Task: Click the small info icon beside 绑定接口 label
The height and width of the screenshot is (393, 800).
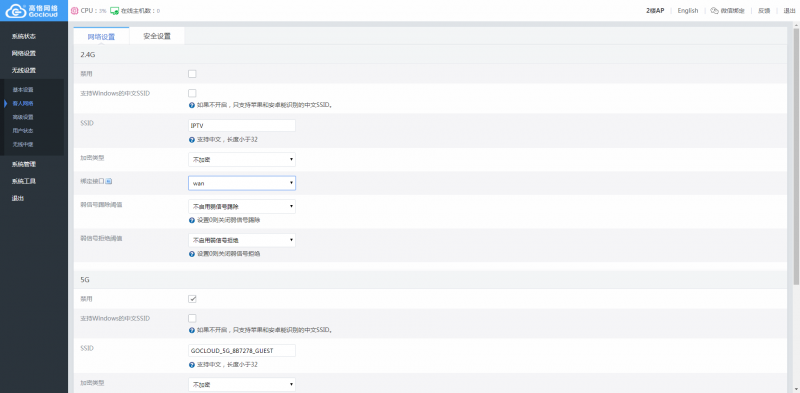Action: click(x=109, y=181)
